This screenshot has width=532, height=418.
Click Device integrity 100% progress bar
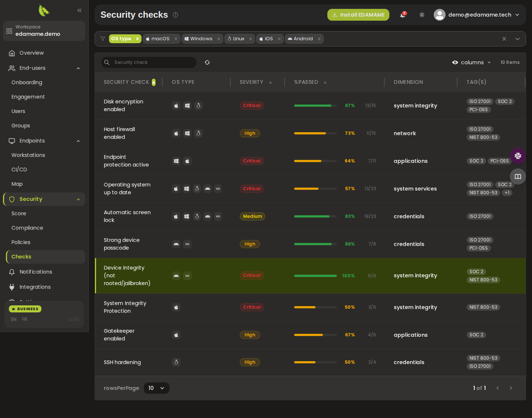[315, 276]
